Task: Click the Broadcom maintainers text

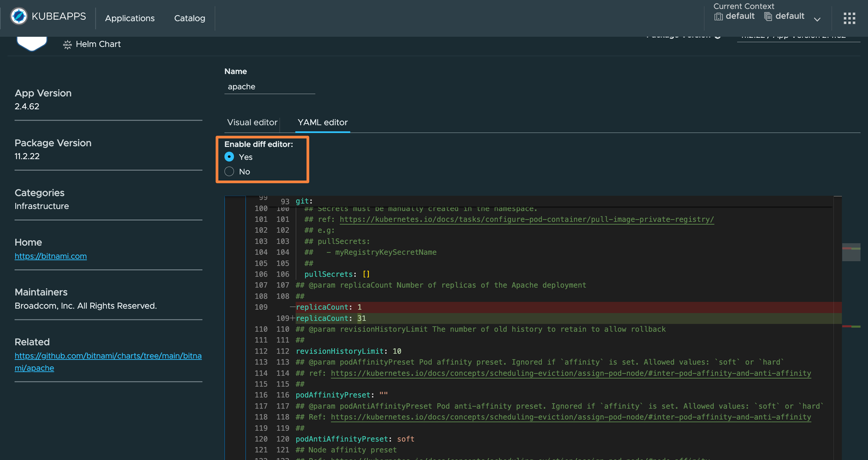Action: (86, 306)
